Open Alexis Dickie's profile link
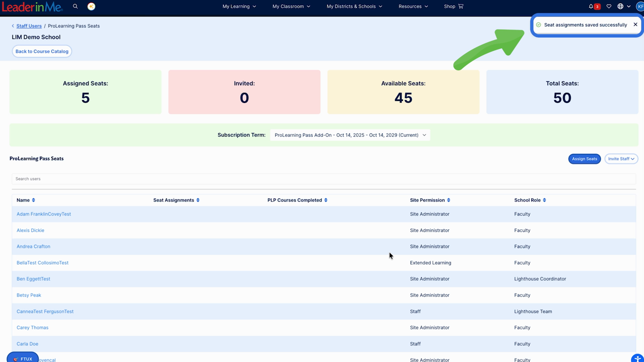 pos(30,230)
